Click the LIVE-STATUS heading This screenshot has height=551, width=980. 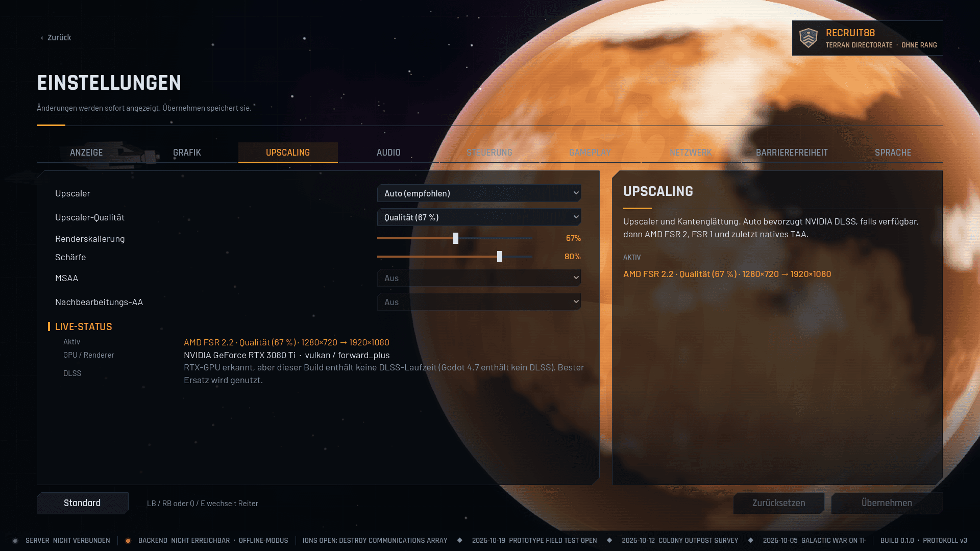click(83, 327)
